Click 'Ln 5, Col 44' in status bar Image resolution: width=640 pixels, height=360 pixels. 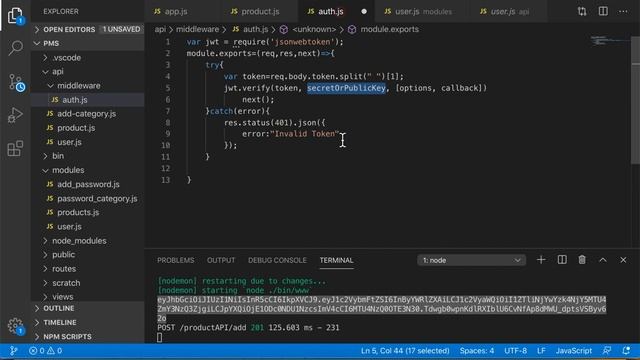point(405,351)
